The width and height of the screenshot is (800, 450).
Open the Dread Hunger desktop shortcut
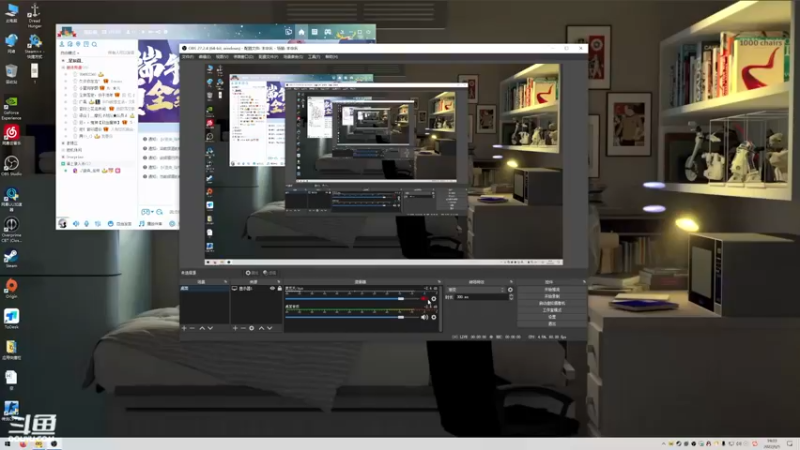point(35,16)
